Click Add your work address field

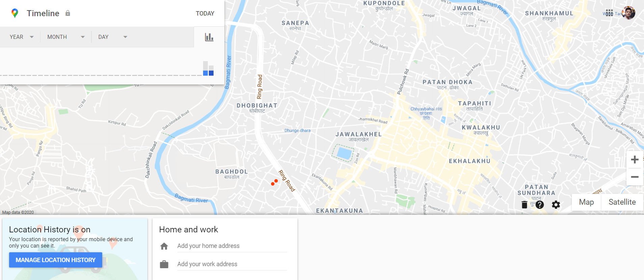pos(232,264)
